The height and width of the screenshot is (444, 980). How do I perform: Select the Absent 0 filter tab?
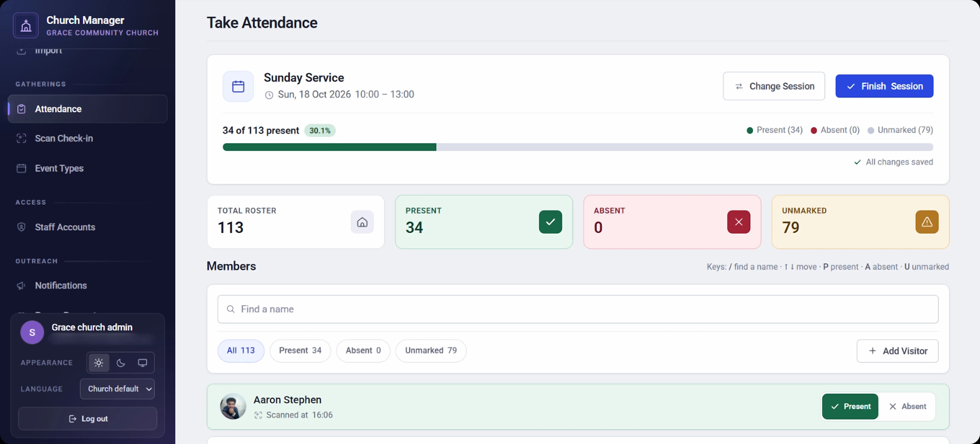click(363, 351)
